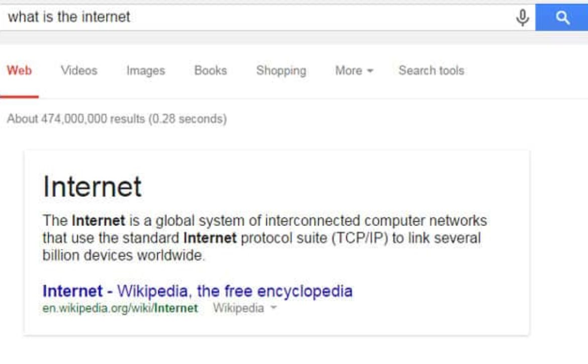Screen dimensions: 588x364
Task: Click the microphone voice search icon
Action: click(x=522, y=18)
